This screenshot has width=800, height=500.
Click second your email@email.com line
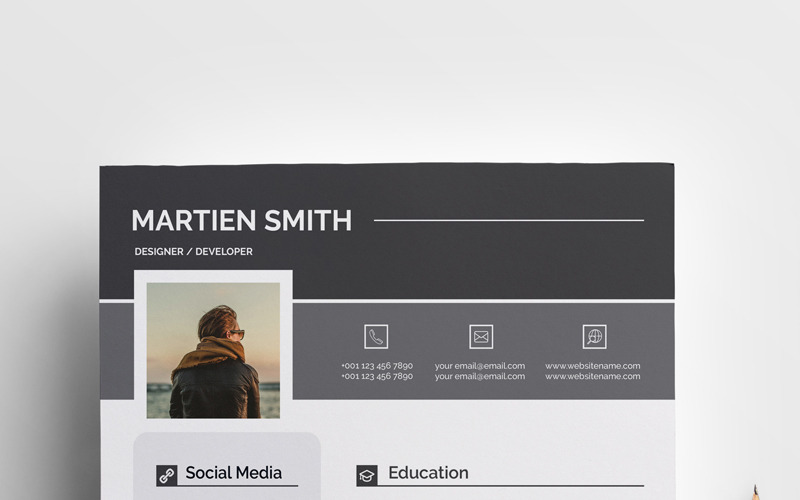[x=480, y=377]
